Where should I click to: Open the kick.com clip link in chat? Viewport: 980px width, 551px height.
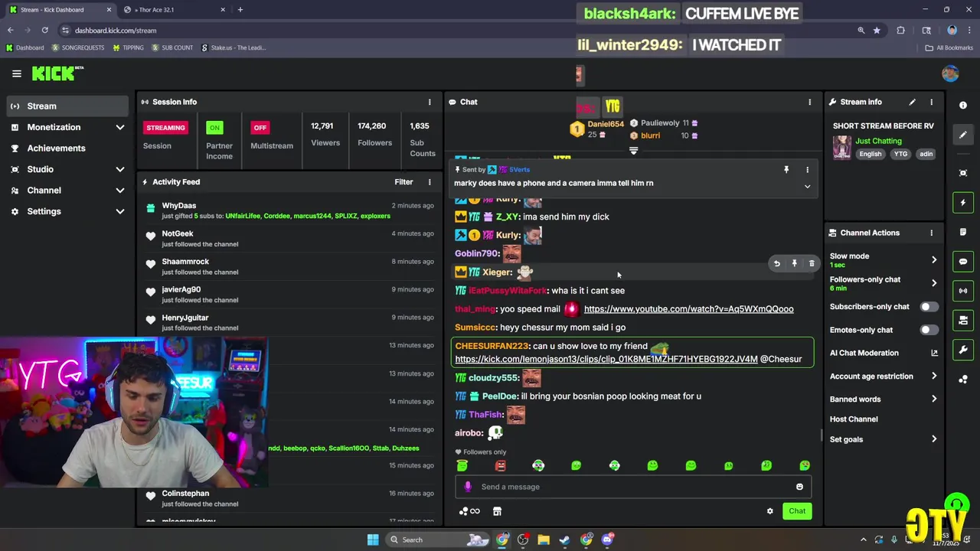click(x=606, y=359)
